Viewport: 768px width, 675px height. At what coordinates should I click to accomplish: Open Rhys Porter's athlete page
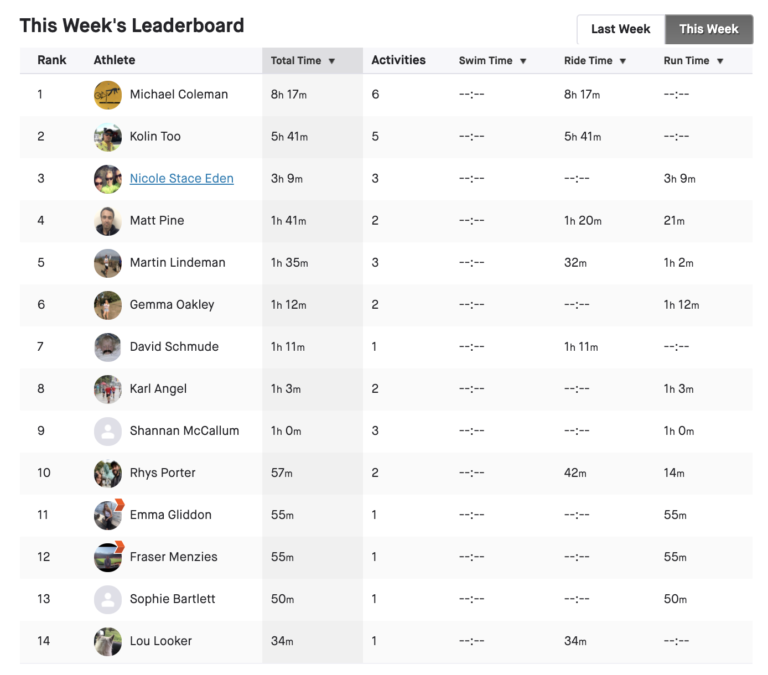click(x=162, y=473)
